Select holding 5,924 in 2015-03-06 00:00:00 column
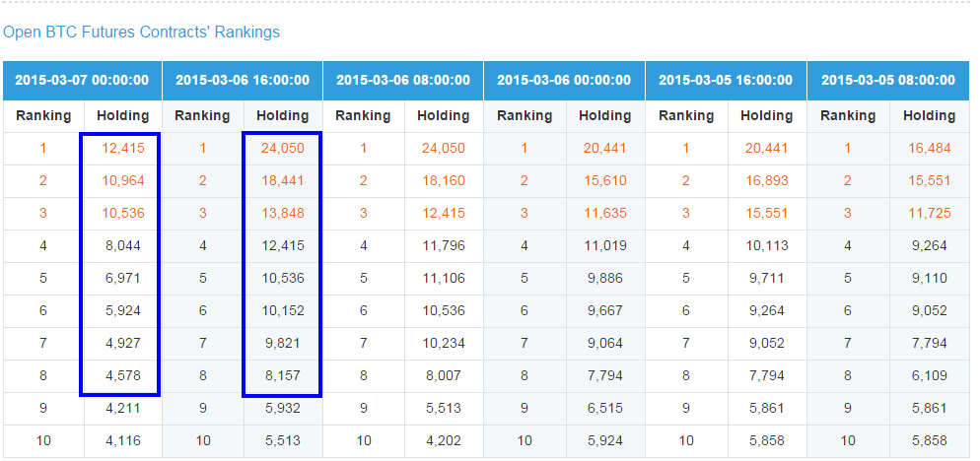The image size is (980, 461). coord(605,440)
